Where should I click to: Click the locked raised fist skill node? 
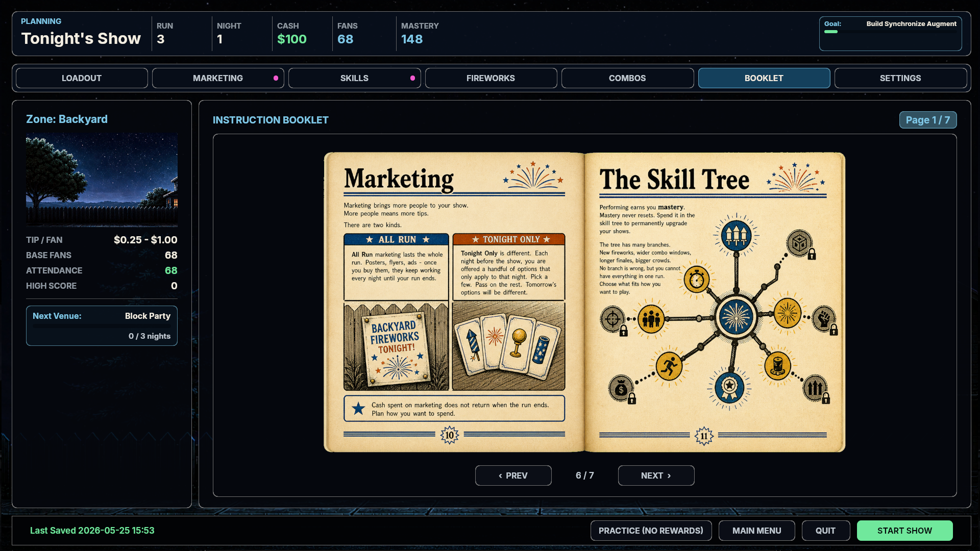tap(824, 319)
